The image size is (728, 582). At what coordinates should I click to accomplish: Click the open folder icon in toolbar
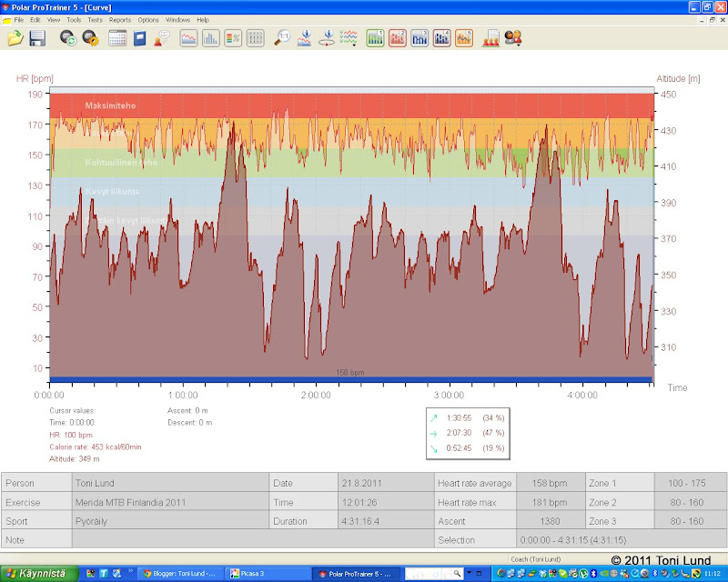click(15, 38)
